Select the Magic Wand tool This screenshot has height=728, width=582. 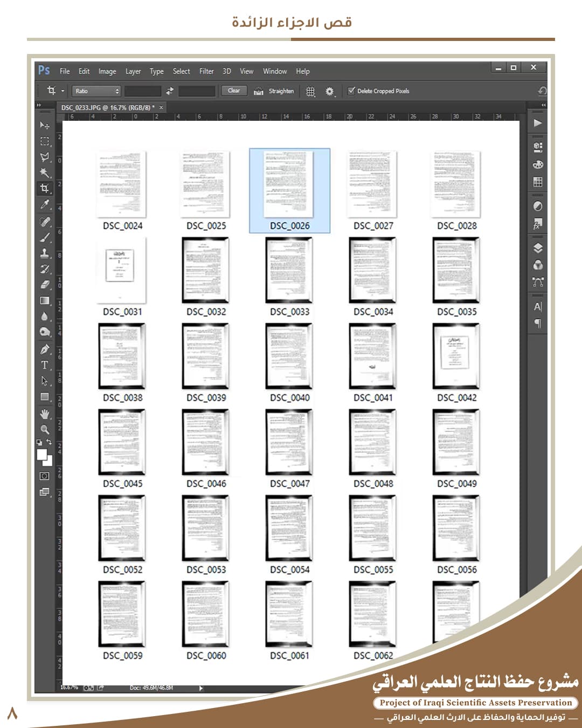point(45,173)
